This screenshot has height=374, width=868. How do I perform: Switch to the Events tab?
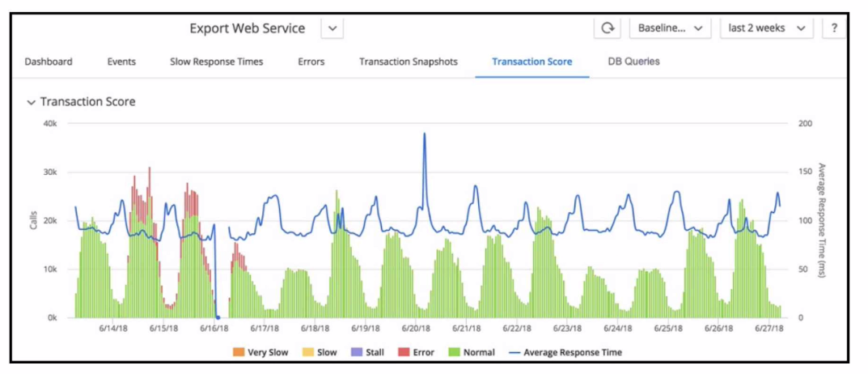tap(122, 62)
